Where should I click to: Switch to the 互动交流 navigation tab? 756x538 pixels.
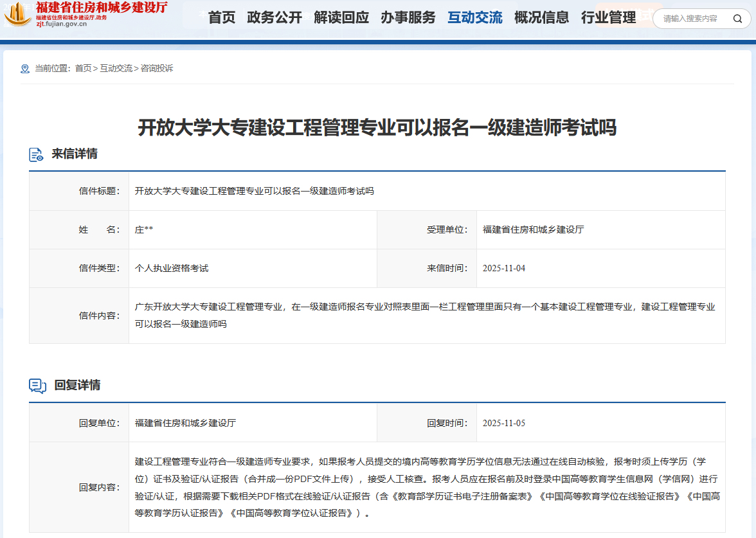[475, 18]
